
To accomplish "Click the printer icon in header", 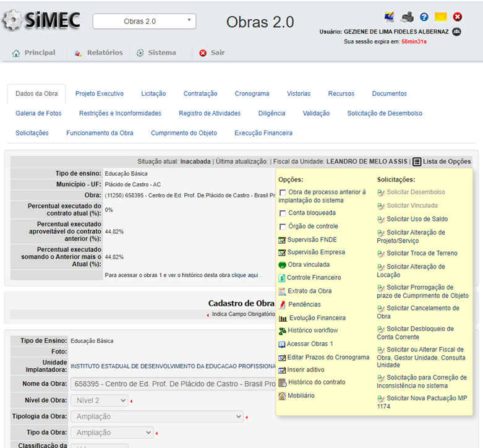I will pos(407,17).
